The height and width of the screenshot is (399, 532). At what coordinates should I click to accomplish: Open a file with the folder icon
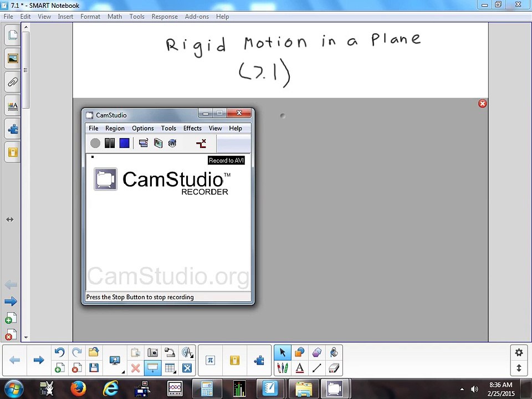94,352
